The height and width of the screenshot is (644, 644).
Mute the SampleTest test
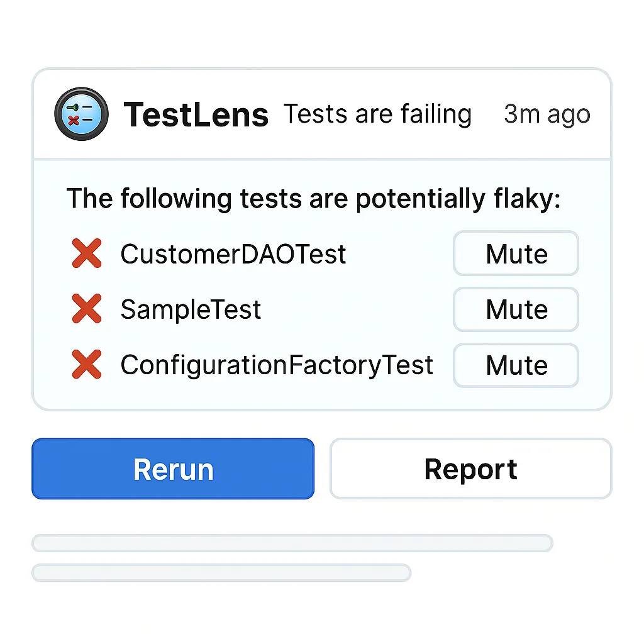(x=516, y=309)
